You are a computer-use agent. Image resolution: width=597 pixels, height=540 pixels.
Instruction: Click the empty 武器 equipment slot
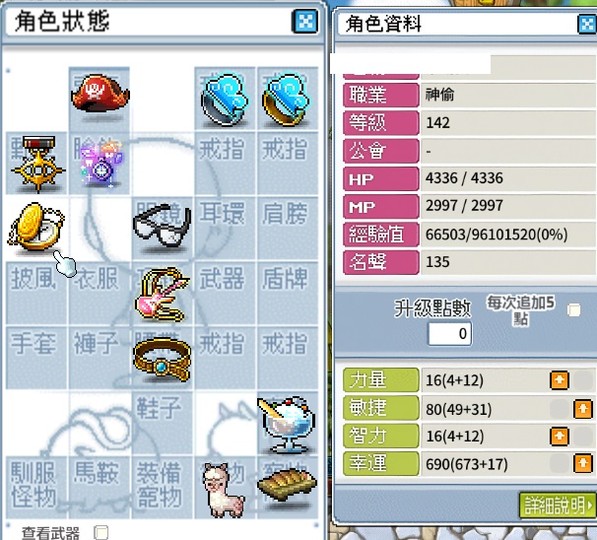tap(225, 292)
